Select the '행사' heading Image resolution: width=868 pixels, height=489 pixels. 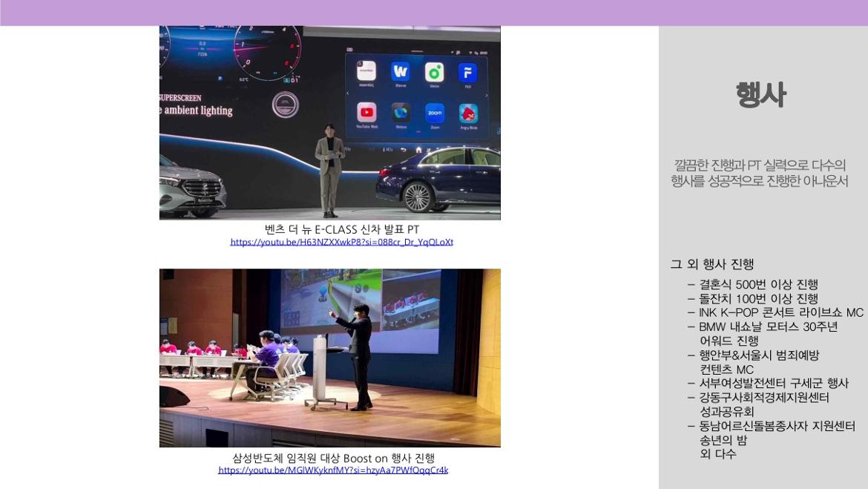(x=761, y=95)
